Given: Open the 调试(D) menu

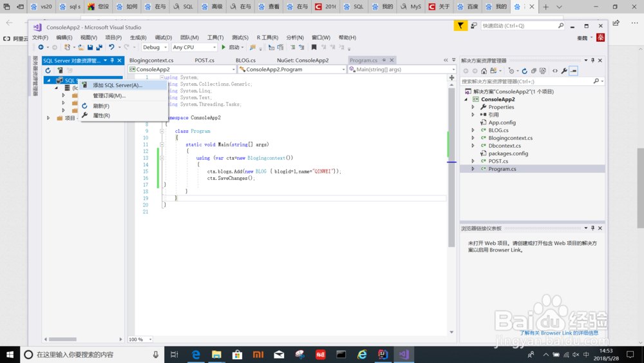Looking at the screenshot, I should [163, 37].
